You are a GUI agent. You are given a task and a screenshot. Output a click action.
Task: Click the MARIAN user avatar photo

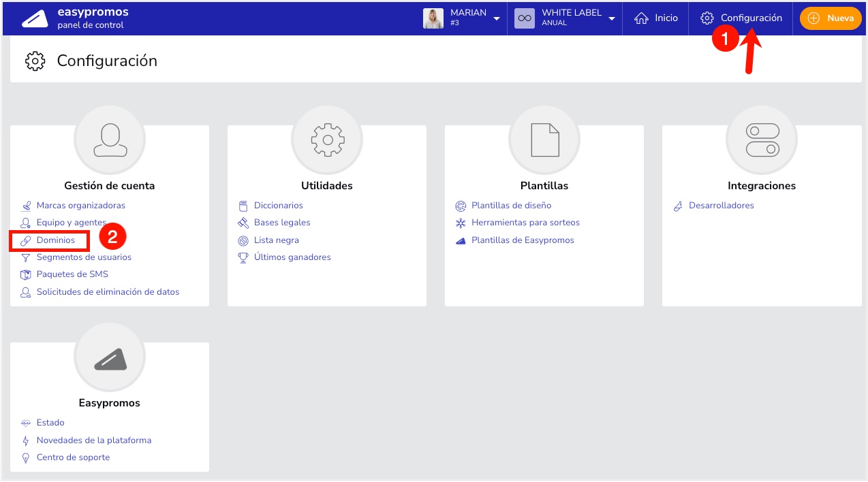tap(433, 18)
